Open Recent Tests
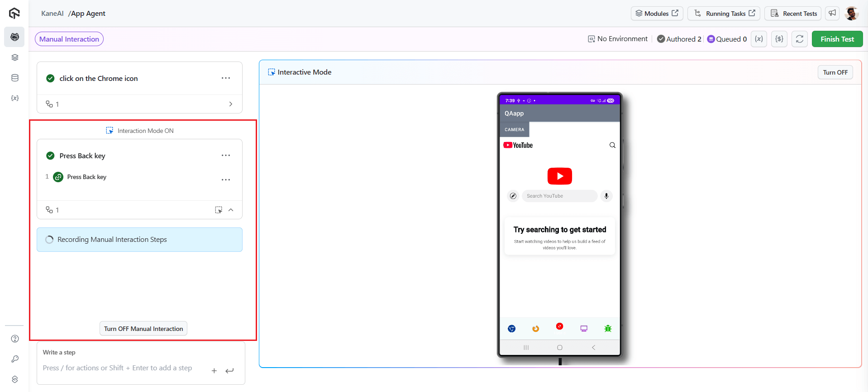Image resolution: width=868 pixels, height=392 pixels. 794,14
